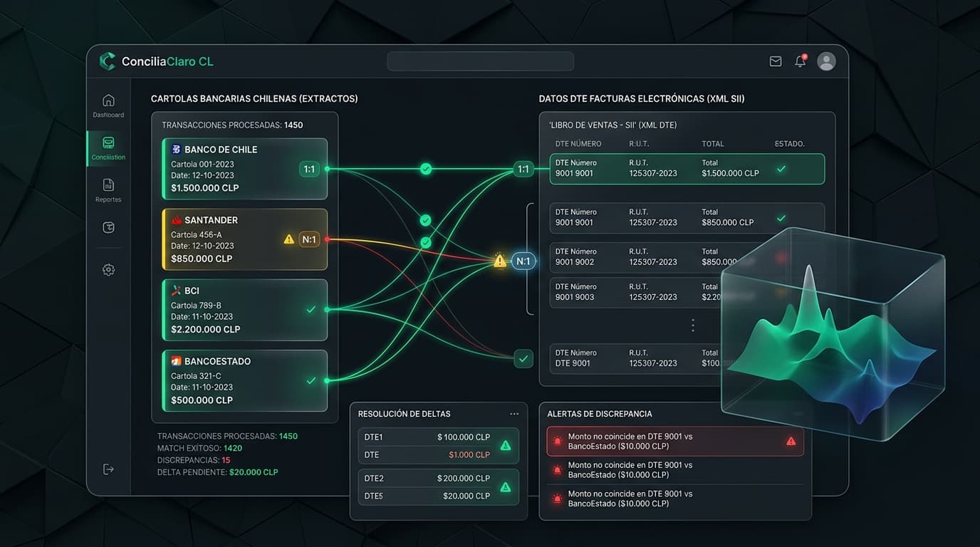Viewport: 980px width, 547px height.
Task: Click status check in first $850.000 CLP row
Action: click(x=781, y=218)
